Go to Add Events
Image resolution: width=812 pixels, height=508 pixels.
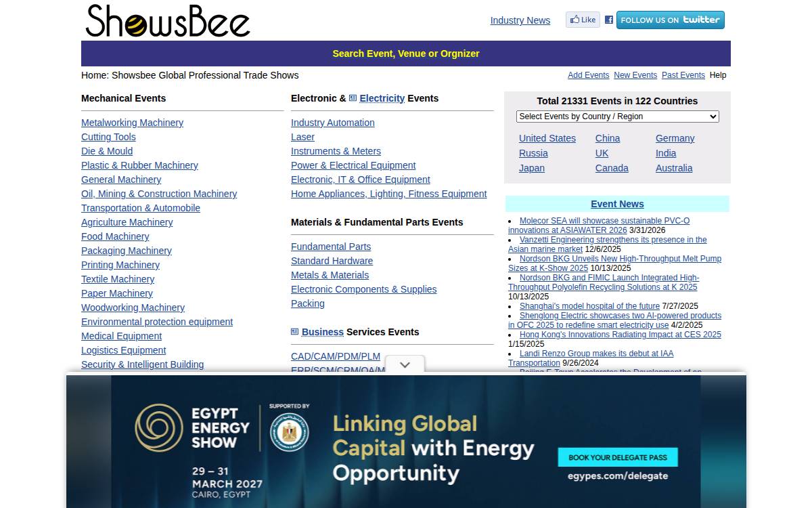(x=588, y=75)
